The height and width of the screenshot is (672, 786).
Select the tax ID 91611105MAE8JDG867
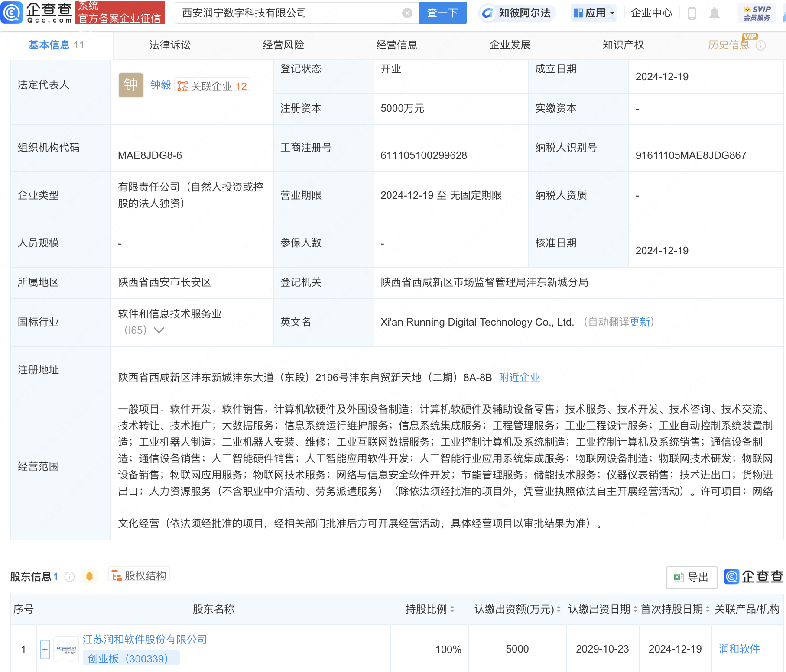pos(691,155)
